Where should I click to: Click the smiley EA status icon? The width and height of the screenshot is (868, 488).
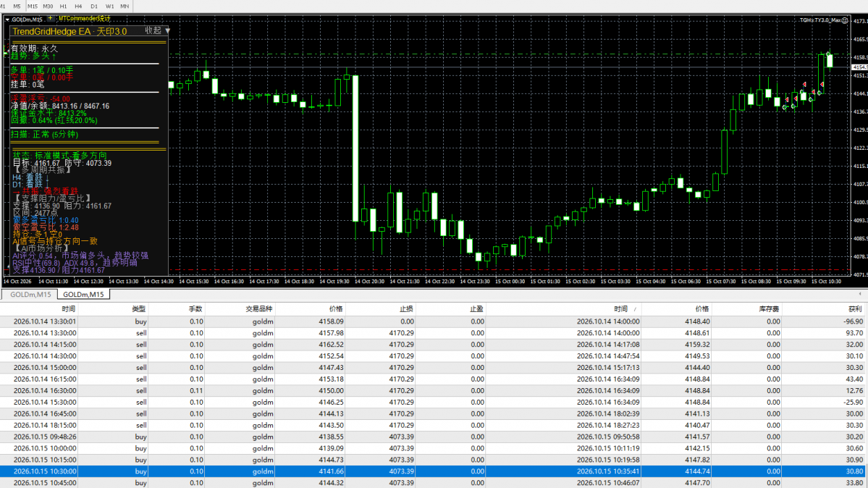tap(845, 20)
